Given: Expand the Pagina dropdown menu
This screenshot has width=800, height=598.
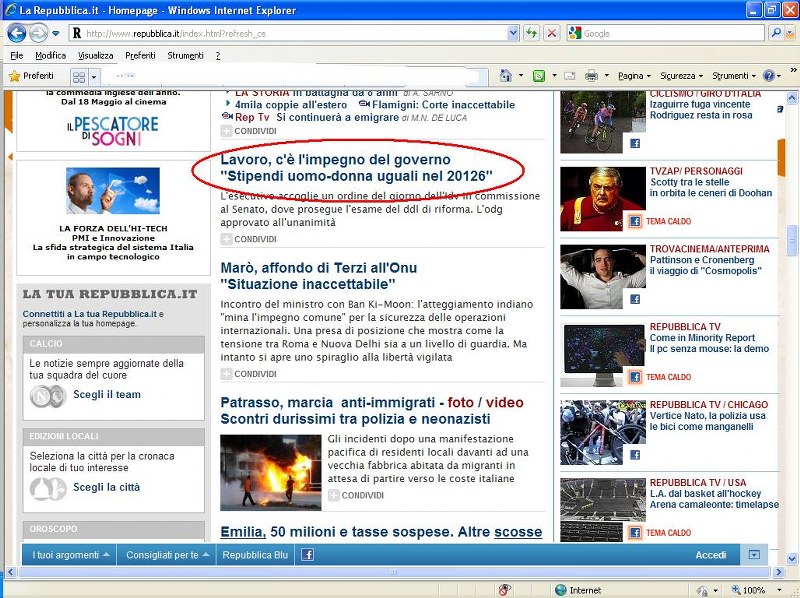Looking at the screenshot, I should (x=635, y=76).
